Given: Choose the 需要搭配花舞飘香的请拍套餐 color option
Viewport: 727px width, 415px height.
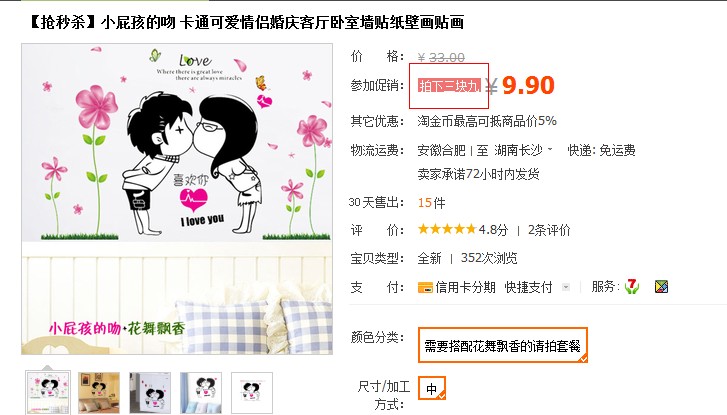Looking at the screenshot, I should pyautogui.click(x=503, y=345).
